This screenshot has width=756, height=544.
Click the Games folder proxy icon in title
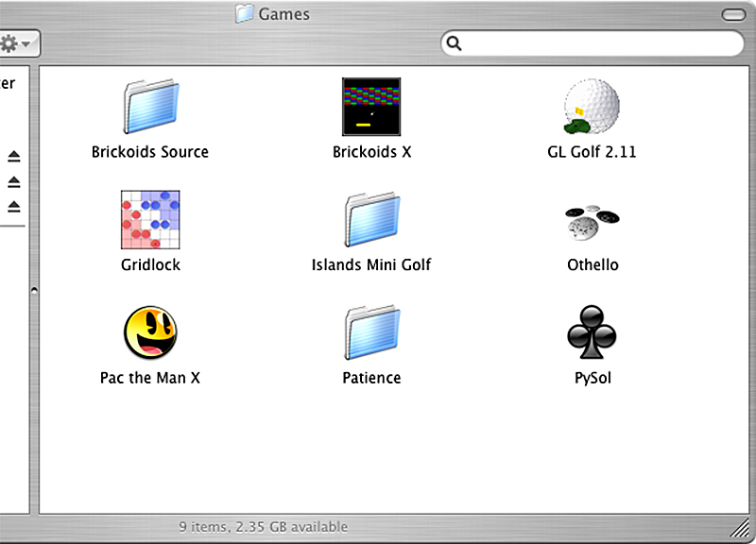tap(245, 13)
